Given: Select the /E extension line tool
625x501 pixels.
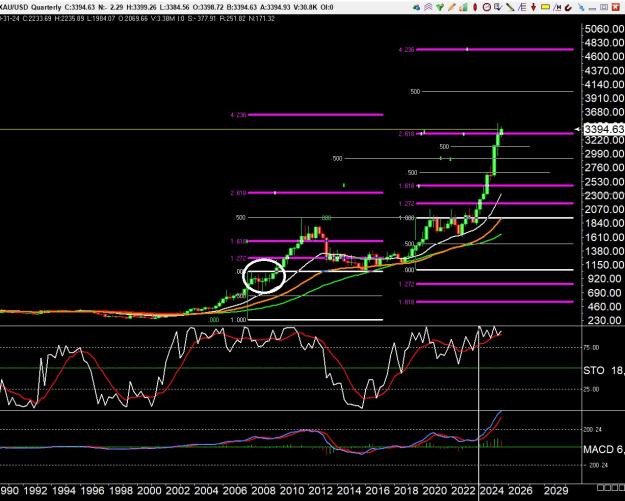Looking at the screenshot, I should [x=522, y=7].
